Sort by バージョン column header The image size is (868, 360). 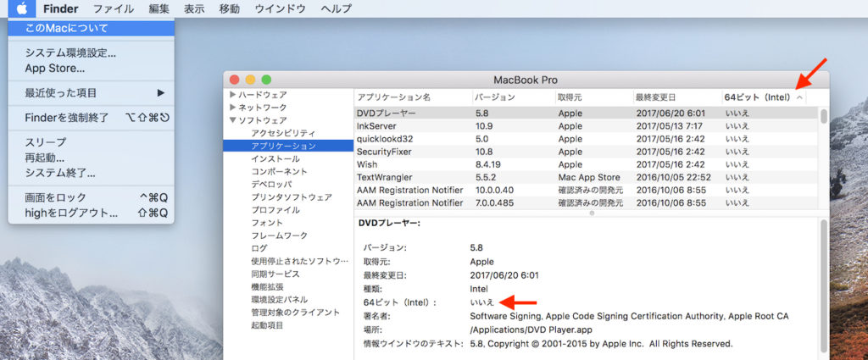pyautogui.click(x=515, y=97)
